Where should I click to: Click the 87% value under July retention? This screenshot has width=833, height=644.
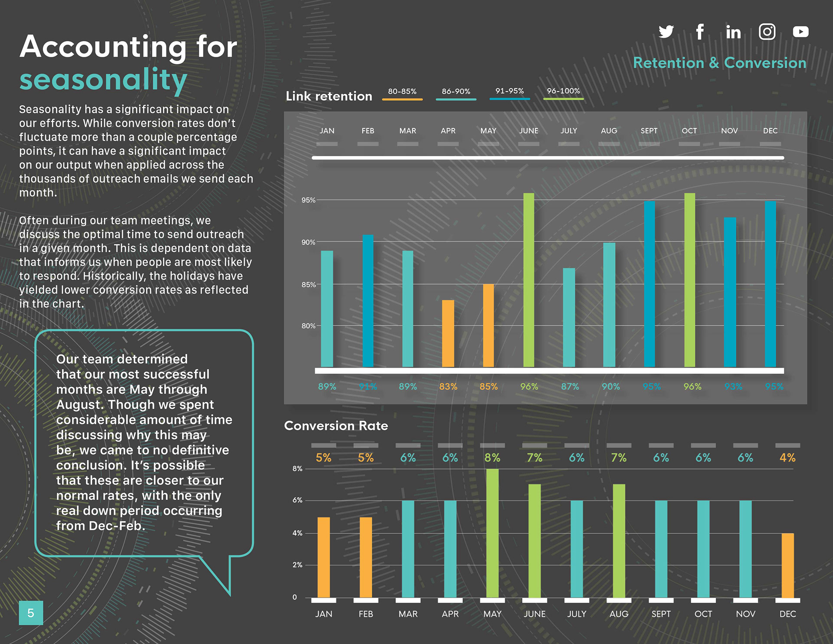click(570, 387)
